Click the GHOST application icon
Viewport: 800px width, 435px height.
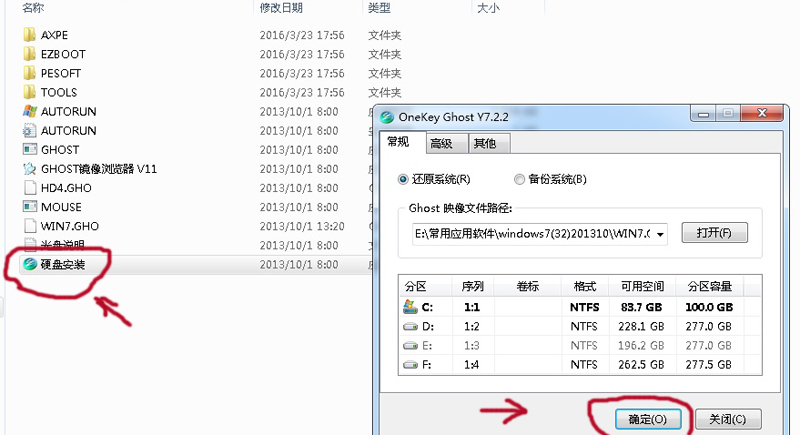(x=30, y=149)
